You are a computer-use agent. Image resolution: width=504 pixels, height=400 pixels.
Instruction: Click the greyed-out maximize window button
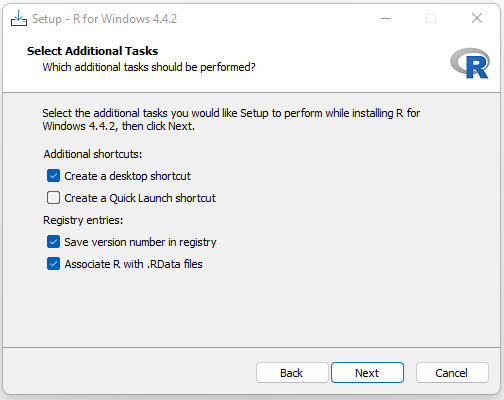pyautogui.click(x=431, y=18)
